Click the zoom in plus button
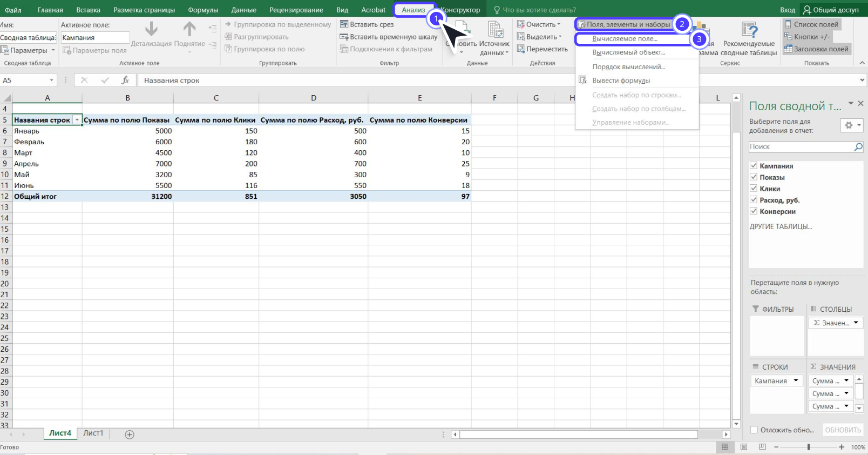This screenshot has height=455, width=868. click(842, 447)
